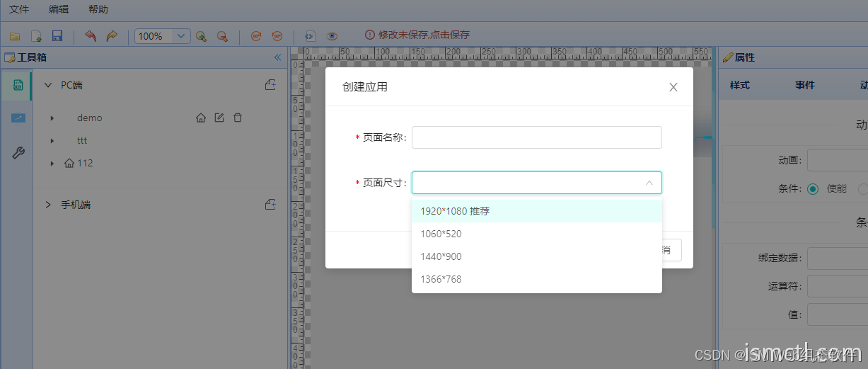Image resolution: width=868 pixels, height=369 pixels.
Task: Click the zoom out magnifier icon
Action: (222, 35)
